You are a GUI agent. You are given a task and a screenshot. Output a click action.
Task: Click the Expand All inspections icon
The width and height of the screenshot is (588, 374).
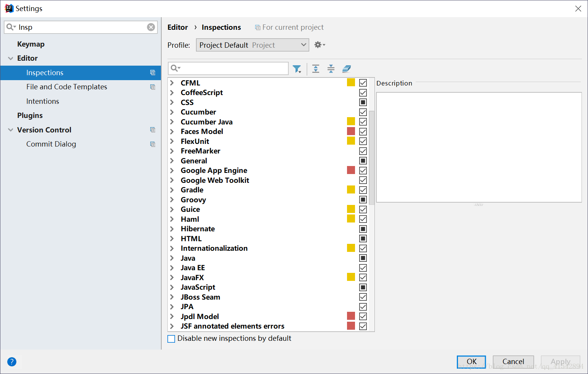(316, 69)
